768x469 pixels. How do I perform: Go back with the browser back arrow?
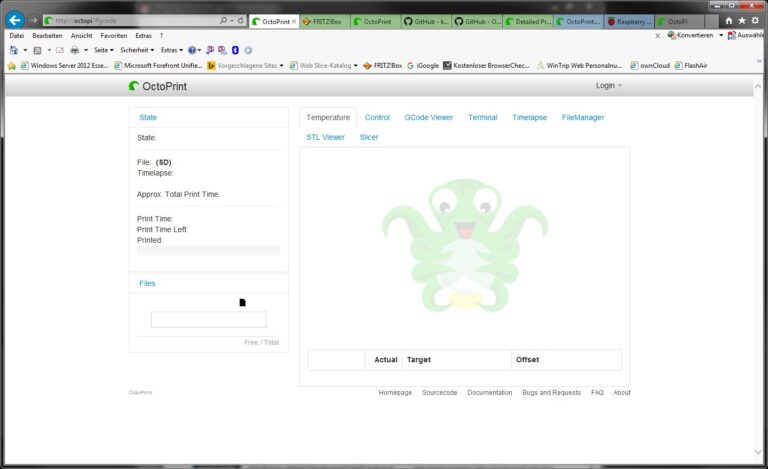click(15, 20)
